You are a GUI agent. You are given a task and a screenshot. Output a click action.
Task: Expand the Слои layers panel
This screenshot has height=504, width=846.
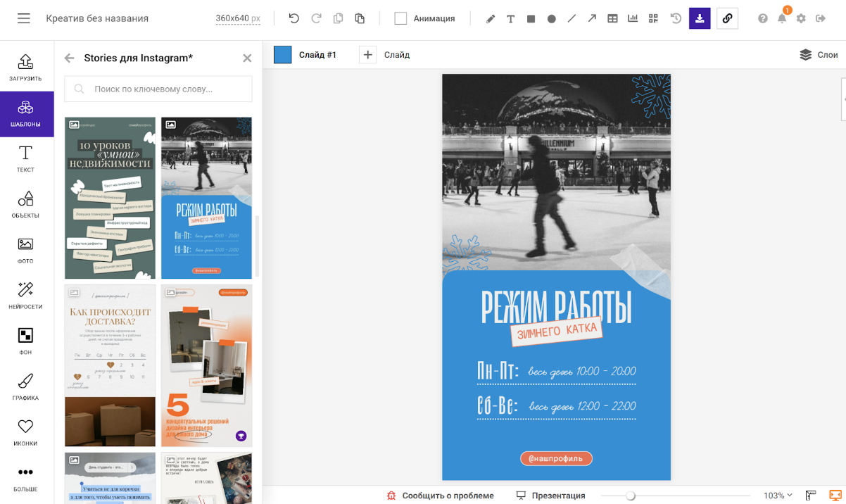[x=819, y=55]
